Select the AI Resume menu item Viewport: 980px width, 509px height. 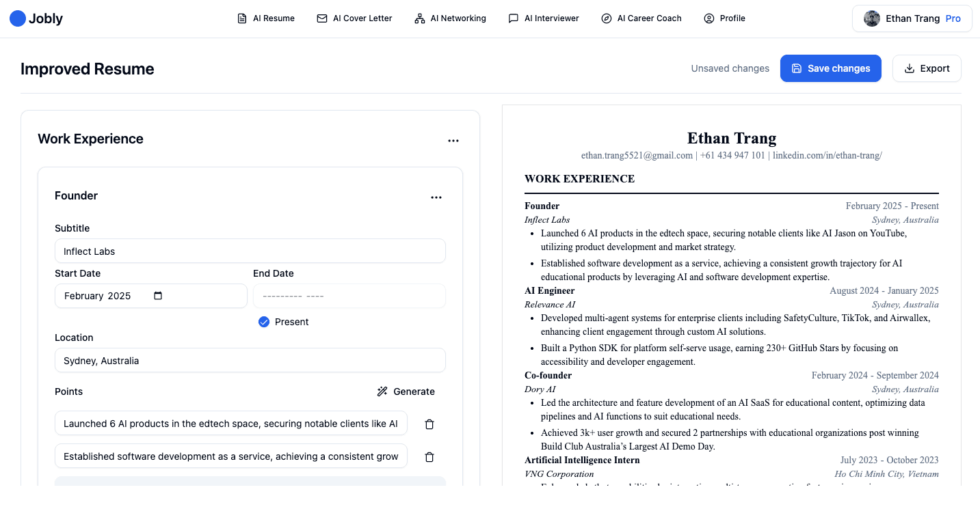(272, 18)
